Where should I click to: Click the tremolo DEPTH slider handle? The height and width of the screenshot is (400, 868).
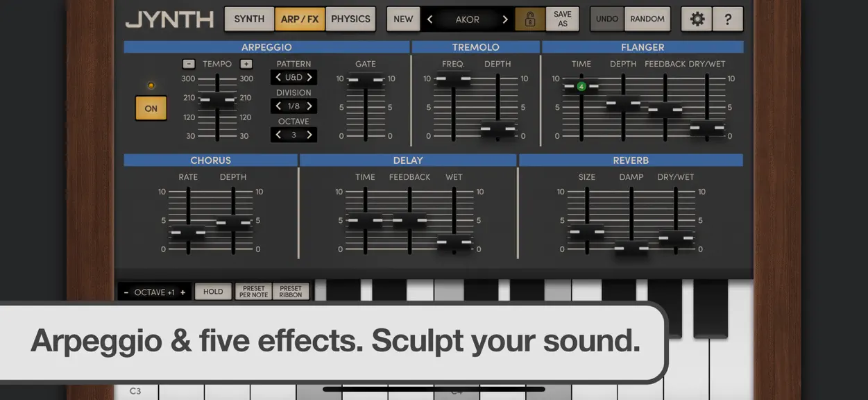coord(498,130)
